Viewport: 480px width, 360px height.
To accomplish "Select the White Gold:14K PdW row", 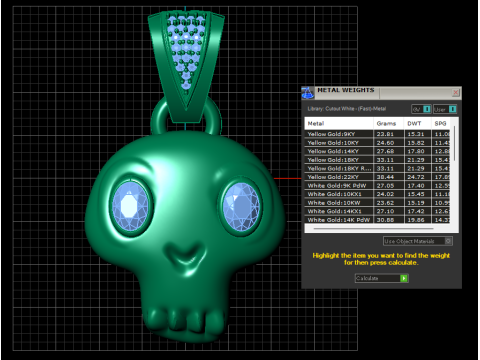I will click(377, 220).
